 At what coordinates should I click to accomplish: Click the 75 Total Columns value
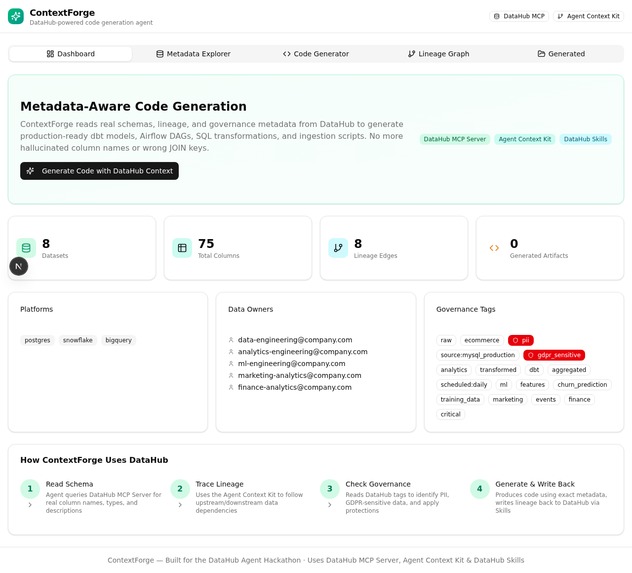click(206, 244)
